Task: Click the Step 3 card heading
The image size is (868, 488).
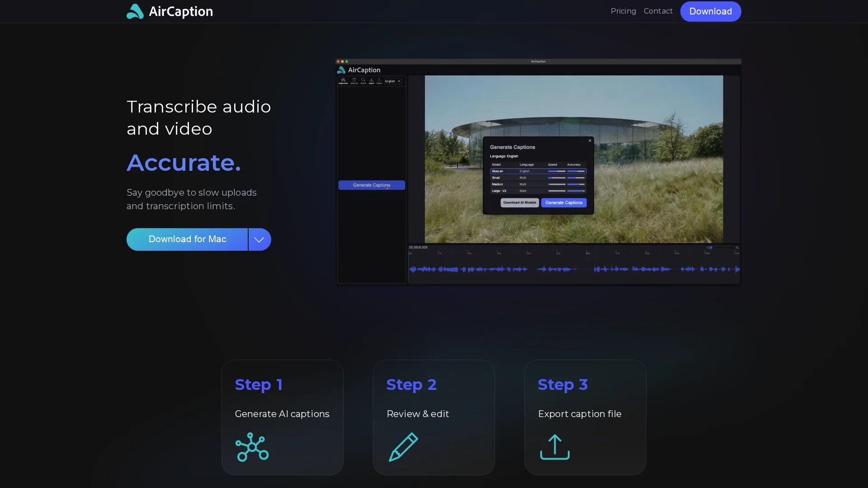Action: coord(563,385)
